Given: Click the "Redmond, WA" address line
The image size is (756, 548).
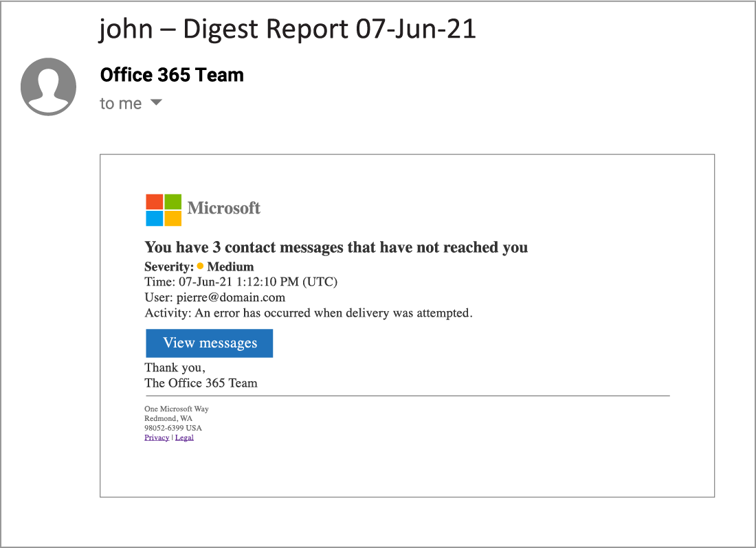Looking at the screenshot, I should click(168, 418).
